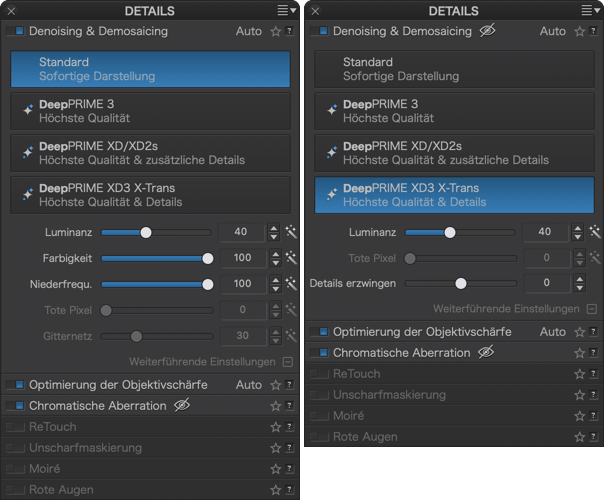Select DeepPRIME XD/XD2s in left panel
Viewport: 604px width, 500px height.
pos(150,153)
